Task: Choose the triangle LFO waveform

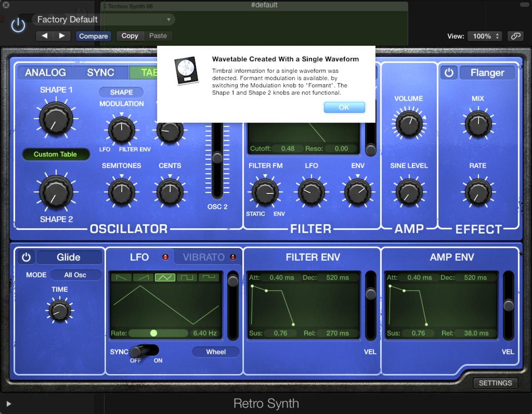Action: point(165,278)
